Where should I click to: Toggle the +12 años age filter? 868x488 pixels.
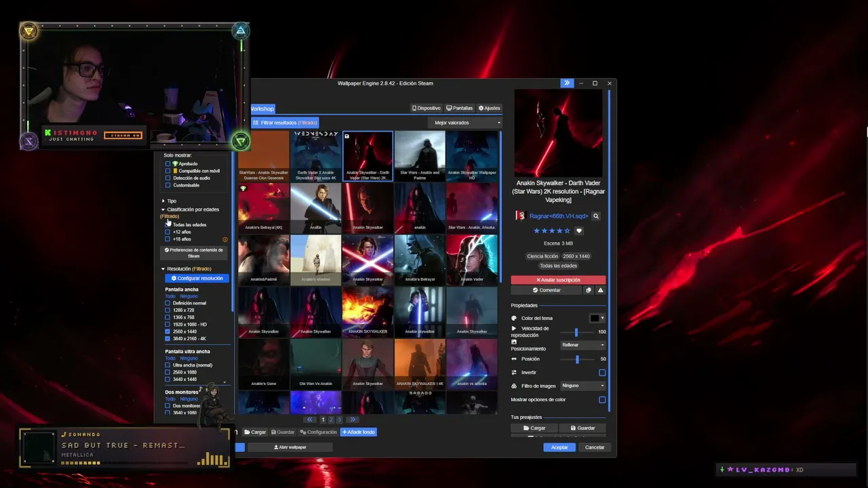point(167,232)
